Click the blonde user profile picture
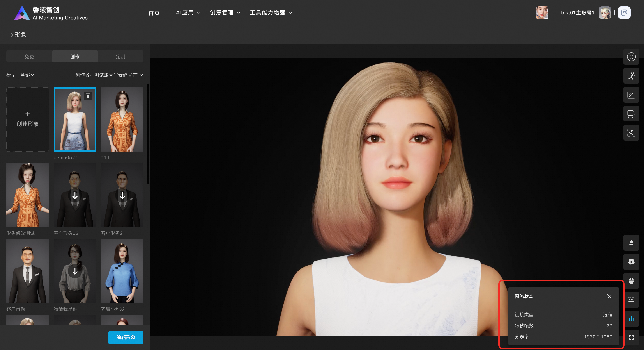 [x=605, y=13]
